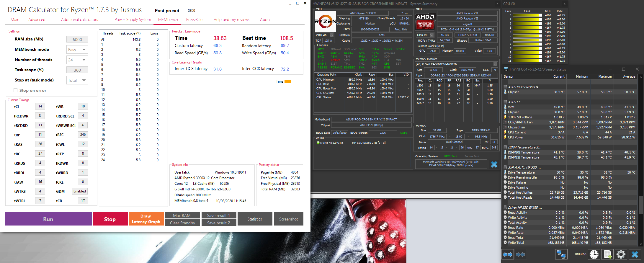Image resolution: width=644 pixels, height=263 pixels.
Task: Click the Clear Standby button
Action: 182,223
